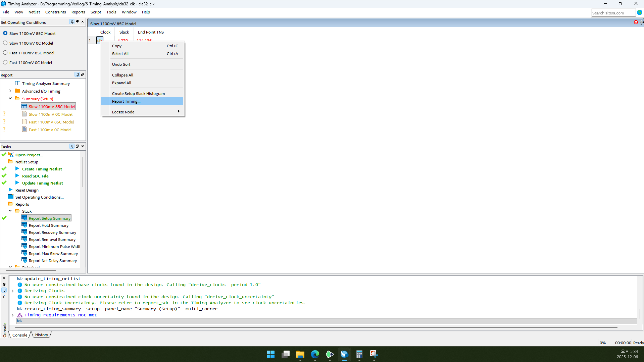The width and height of the screenshot is (644, 362).
Task: Expand the Timing requirements not met message
Action: [x=13, y=315]
